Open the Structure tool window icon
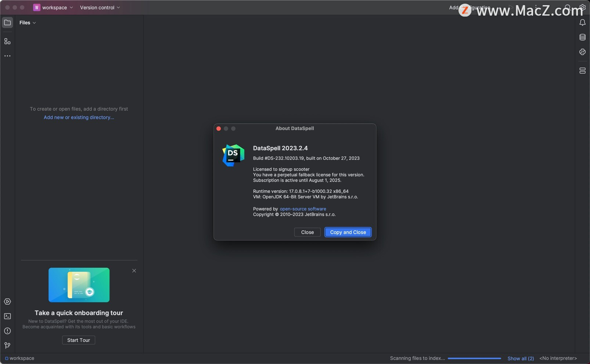 (7, 41)
